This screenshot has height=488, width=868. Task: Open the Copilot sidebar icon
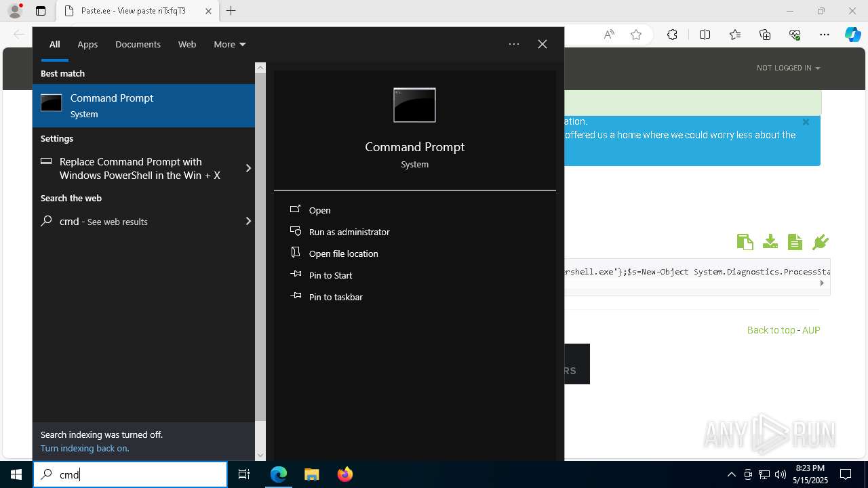pos(853,35)
